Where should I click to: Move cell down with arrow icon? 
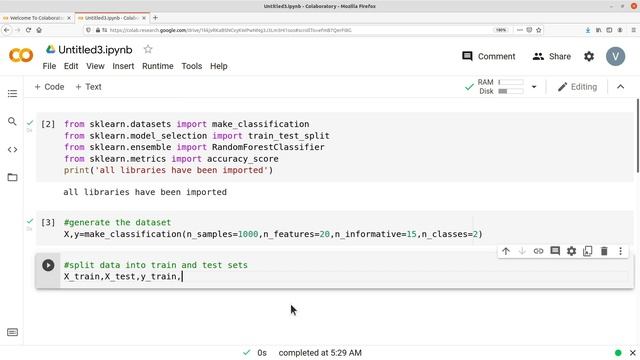(522, 251)
